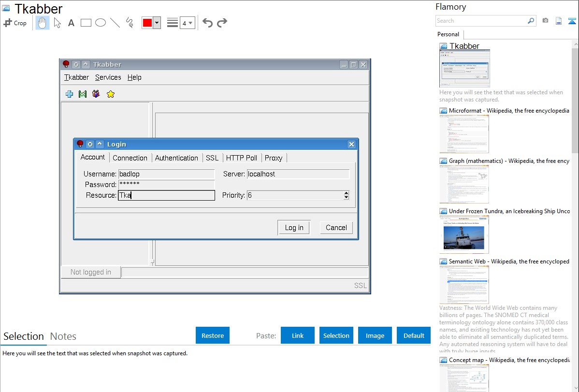This screenshot has height=392, width=579.
Task: Open the Under Frozen Tundra snapshot thumbnail
Action: pyautogui.click(x=464, y=234)
